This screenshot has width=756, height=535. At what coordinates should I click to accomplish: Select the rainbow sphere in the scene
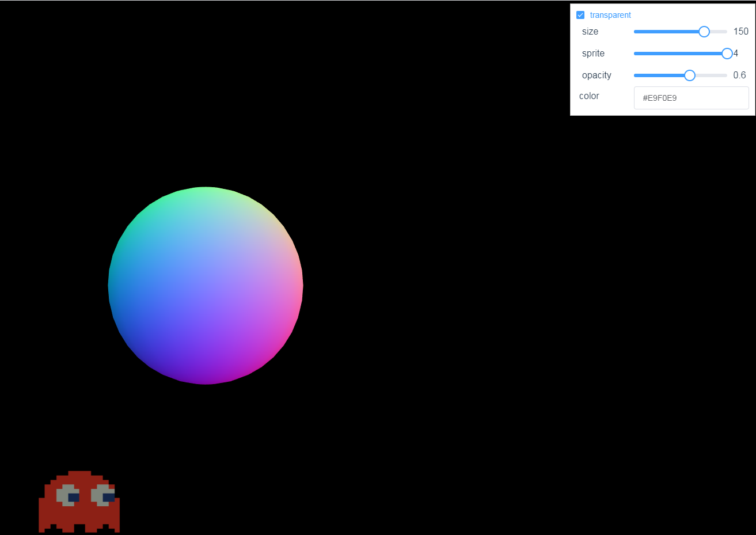tap(206, 285)
